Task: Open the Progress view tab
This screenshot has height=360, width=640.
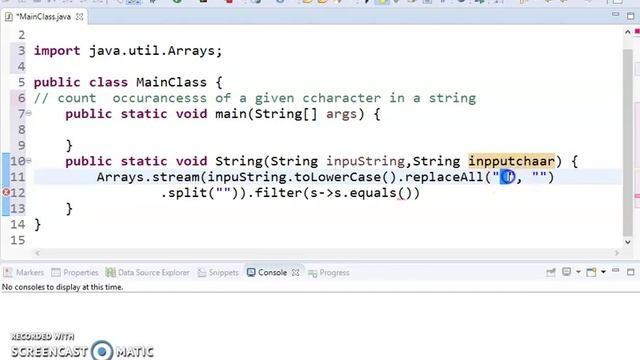Action: [329, 272]
